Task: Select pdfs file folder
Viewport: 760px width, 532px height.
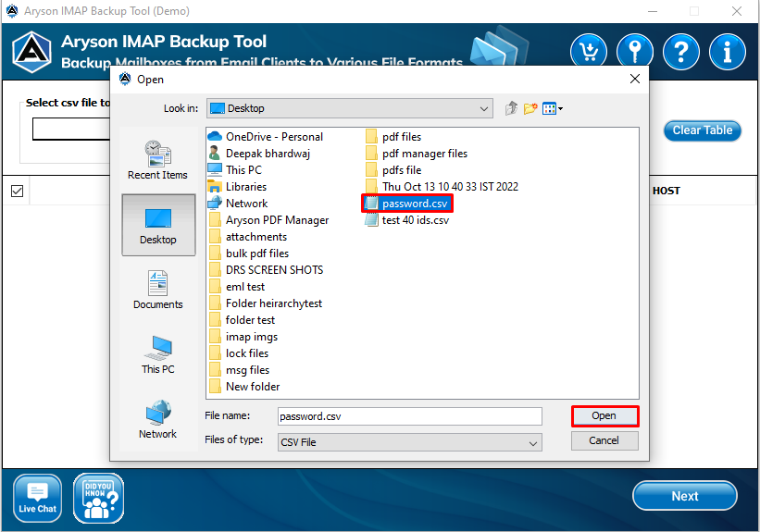Action: coord(393,169)
